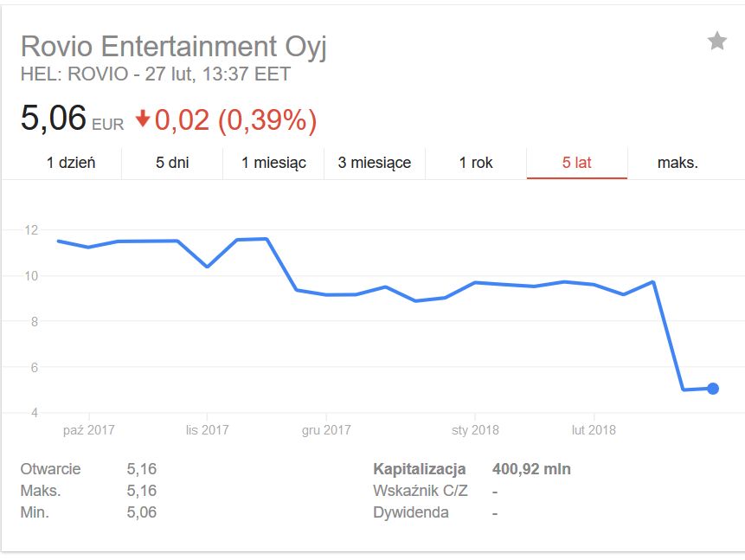Click the 'lis 2017' axis label
The height and width of the screenshot is (560, 745).
click(x=208, y=429)
